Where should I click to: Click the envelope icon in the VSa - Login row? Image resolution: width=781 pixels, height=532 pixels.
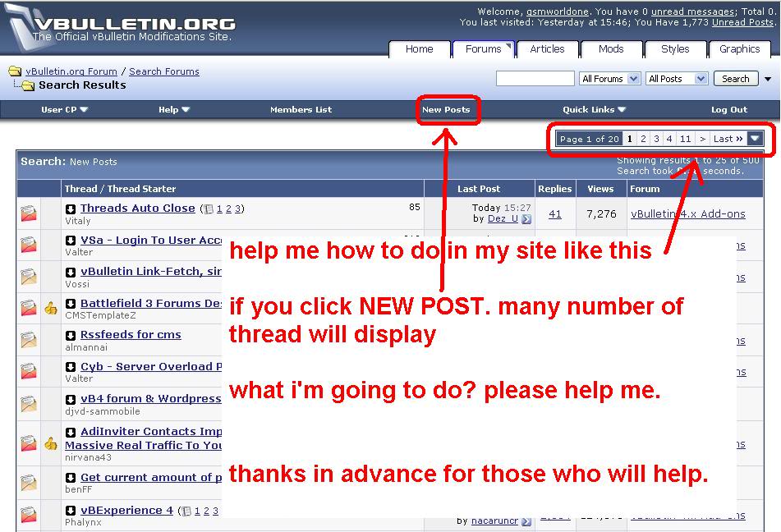pos(29,245)
